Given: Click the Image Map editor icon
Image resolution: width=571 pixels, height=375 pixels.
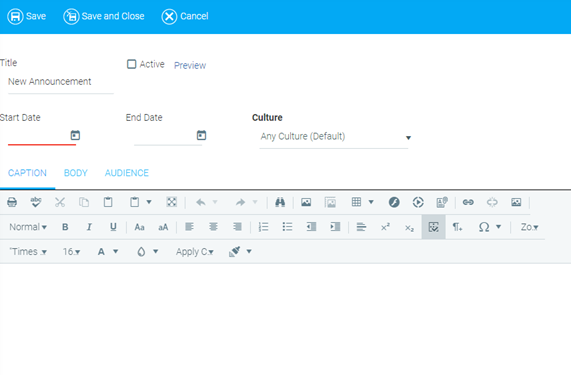Looking at the screenshot, I should [x=330, y=202].
